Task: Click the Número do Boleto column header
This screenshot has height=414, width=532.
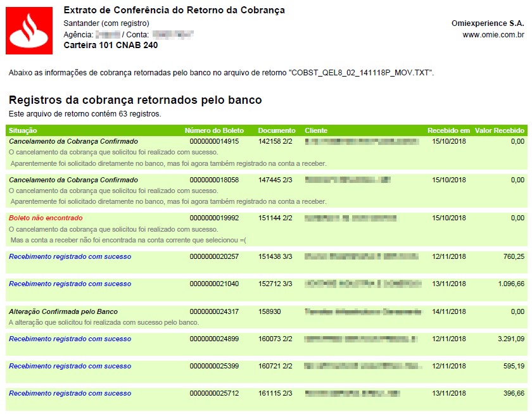Action: tap(214, 130)
